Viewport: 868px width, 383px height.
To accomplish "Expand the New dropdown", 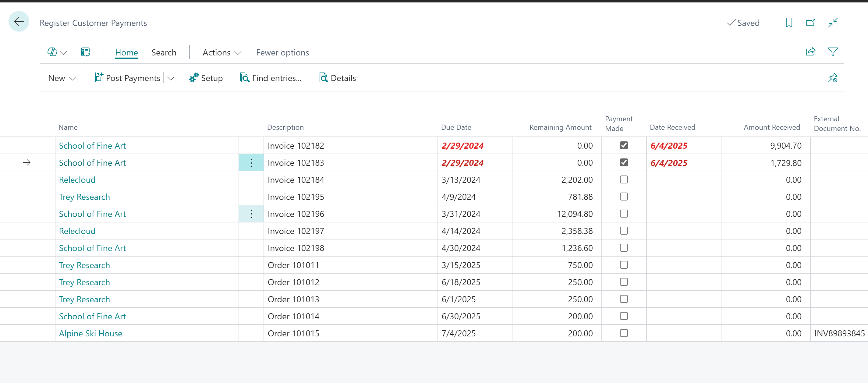I will [x=62, y=78].
